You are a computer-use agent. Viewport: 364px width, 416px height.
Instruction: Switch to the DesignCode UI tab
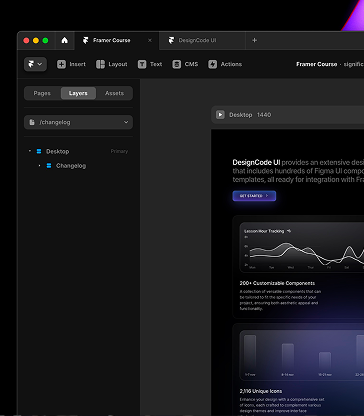pos(202,40)
